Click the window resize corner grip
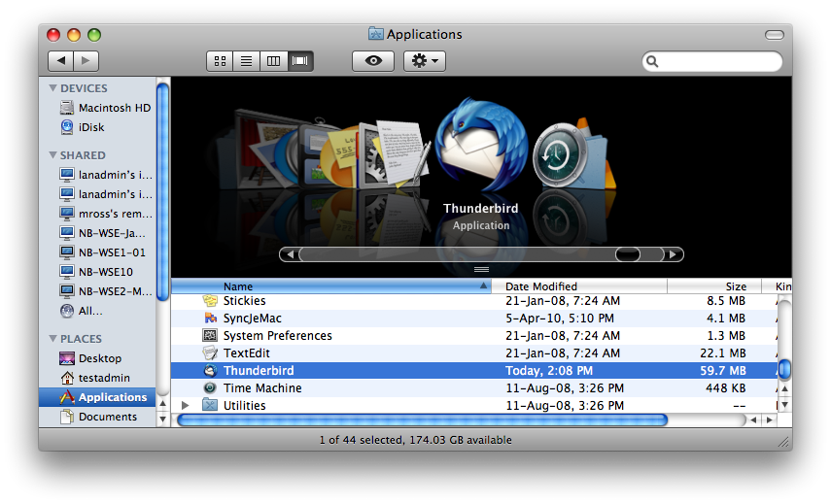Screen dimensions: 831x504 pos(782,443)
